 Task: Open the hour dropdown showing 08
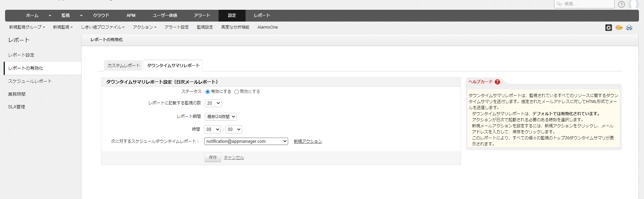(x=213, y=129)
